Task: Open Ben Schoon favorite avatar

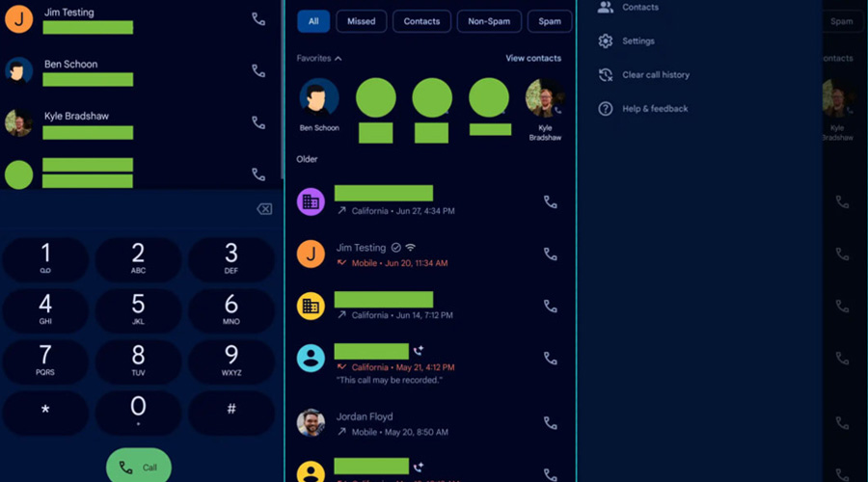Action: (x=318, y=98)
